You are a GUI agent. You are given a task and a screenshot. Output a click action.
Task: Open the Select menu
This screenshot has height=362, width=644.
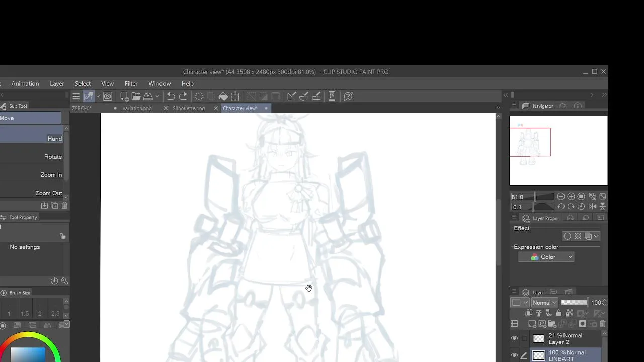(x=83, y=84)
